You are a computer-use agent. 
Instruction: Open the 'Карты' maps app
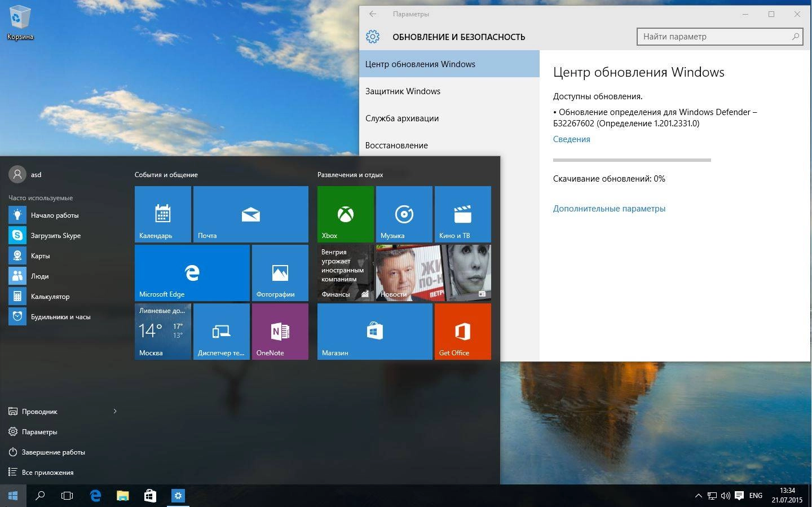(x=64, y=256)
